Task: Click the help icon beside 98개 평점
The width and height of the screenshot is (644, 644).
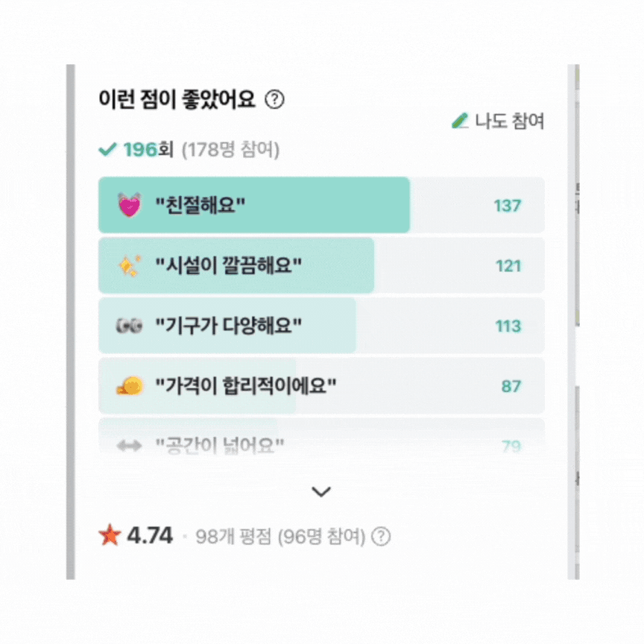Action: [x=381, y=537]
